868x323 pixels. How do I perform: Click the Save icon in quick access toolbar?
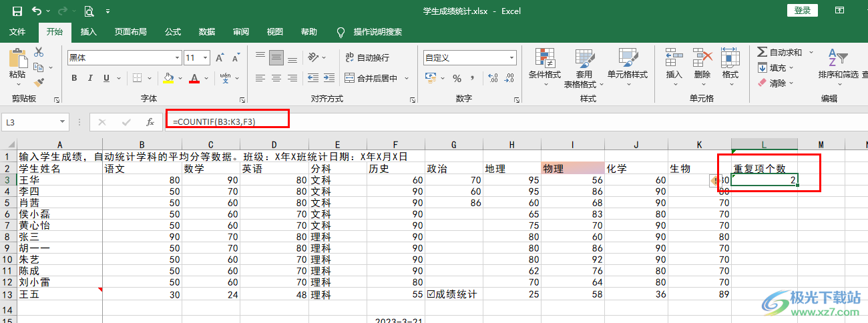17,11
